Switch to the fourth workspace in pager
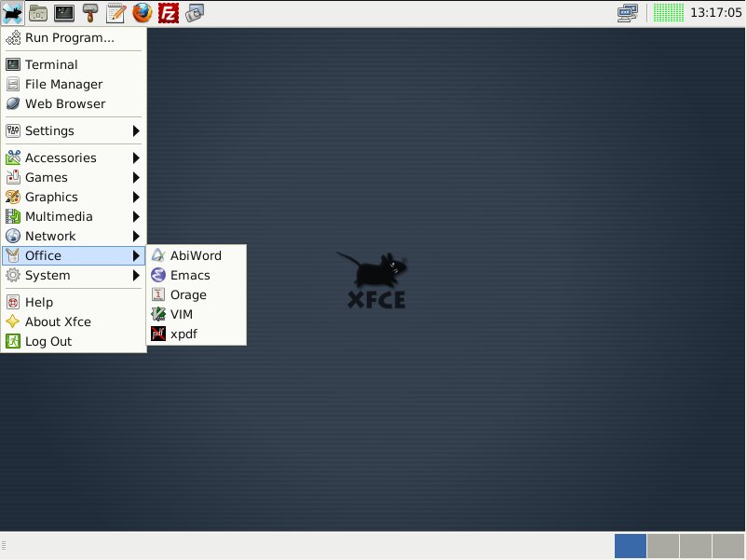Image resolution: width=747 pixels, height=560 pixels. point(728,545)
